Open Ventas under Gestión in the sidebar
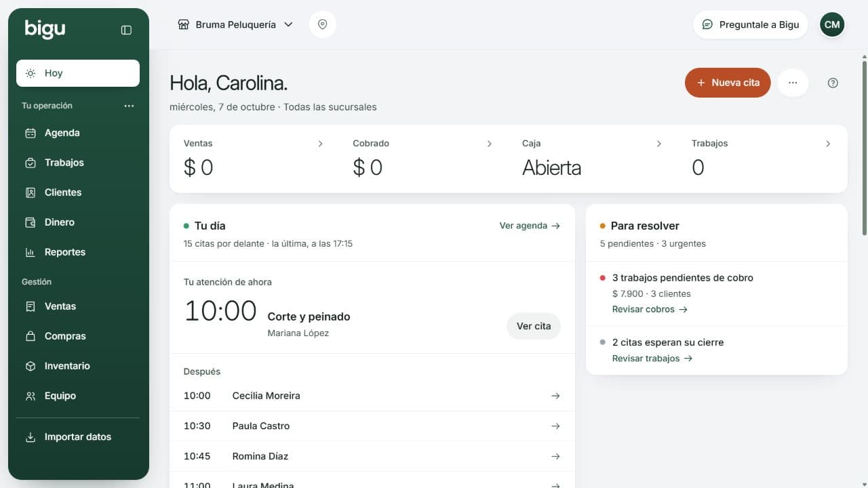The height and width of the screenshot is (488, 868). point(78,306)
